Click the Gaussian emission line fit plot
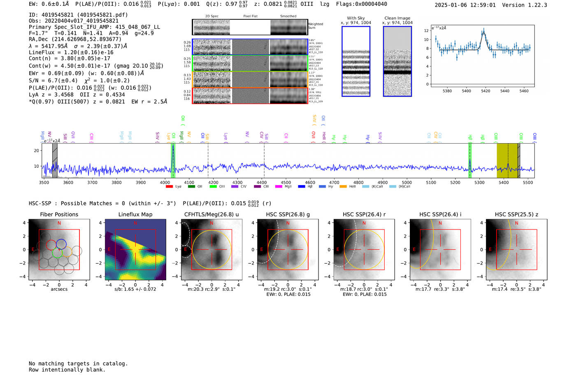 click(482, 56)
